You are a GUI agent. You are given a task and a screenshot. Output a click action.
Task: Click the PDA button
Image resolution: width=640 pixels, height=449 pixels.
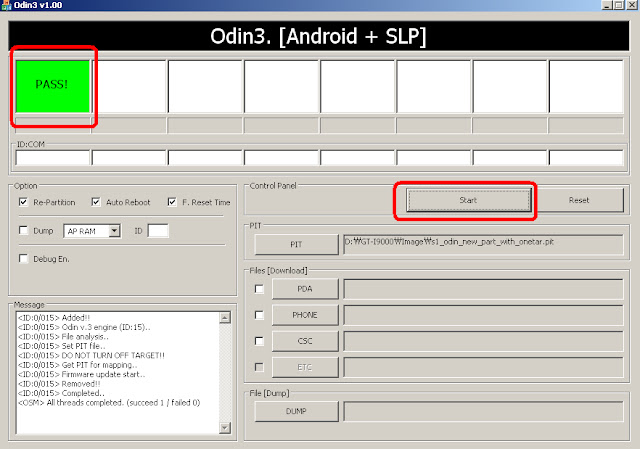click(x=305, y=289)
